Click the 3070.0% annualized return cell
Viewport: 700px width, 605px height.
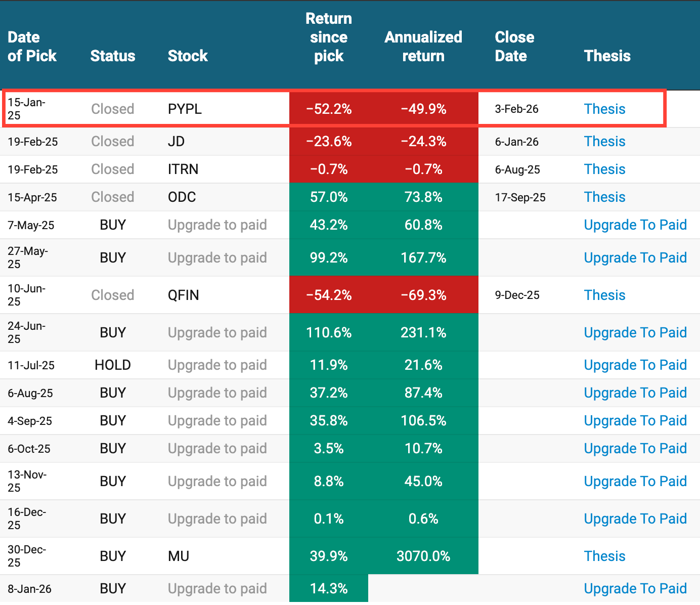423,555
